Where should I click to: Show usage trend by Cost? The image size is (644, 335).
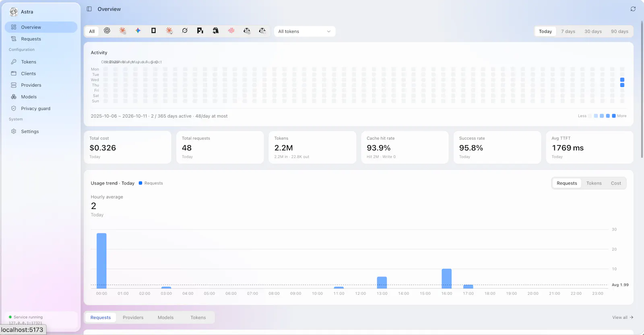point(616,183)
